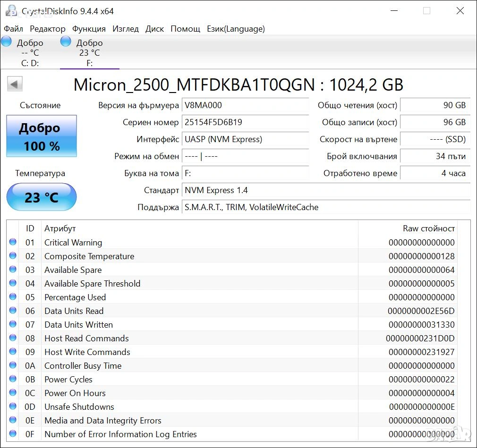Open the Функция menu

tap(89, 29)
